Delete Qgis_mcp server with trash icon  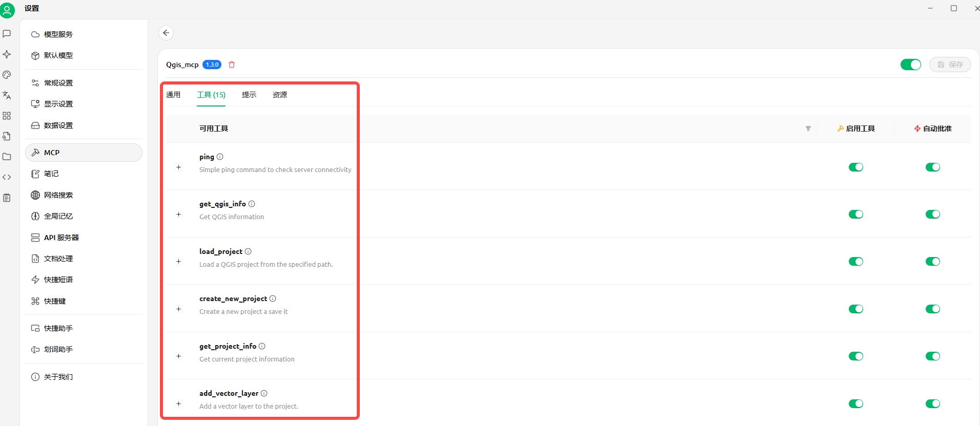click(232, 65)
